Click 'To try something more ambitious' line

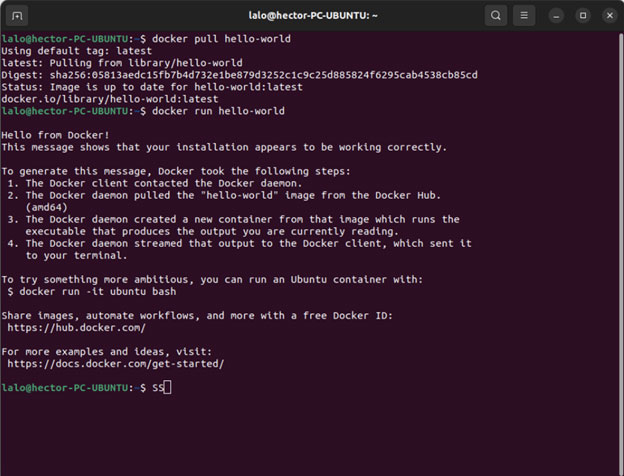(212, 279)
